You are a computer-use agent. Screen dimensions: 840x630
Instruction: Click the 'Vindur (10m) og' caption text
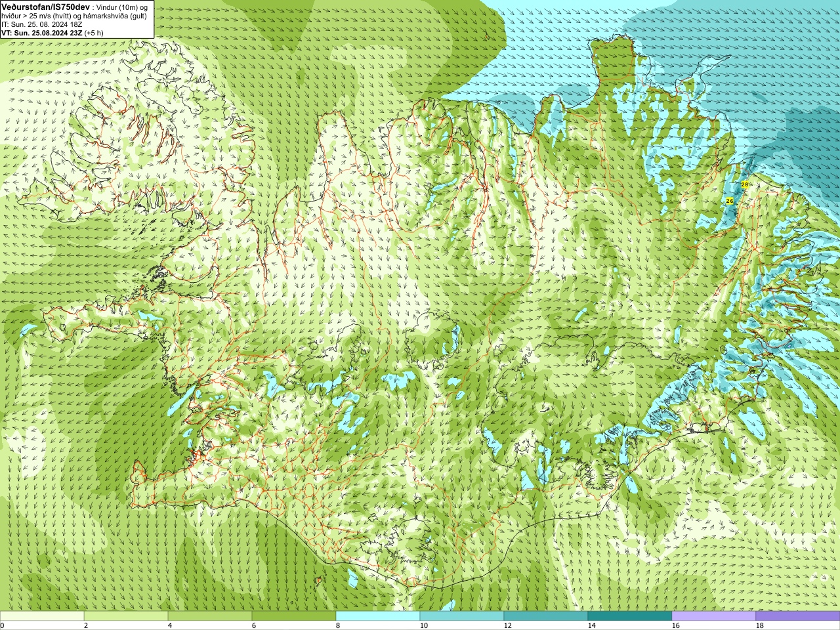[123, 7]
